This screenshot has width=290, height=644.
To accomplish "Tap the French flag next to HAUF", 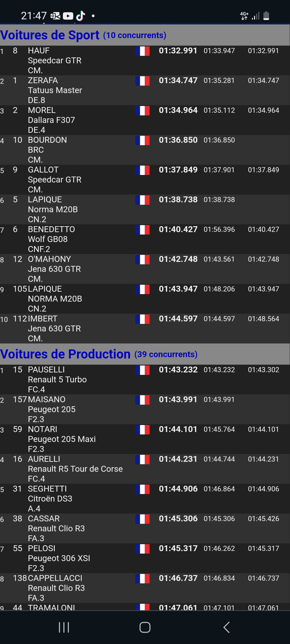I will click(x=142, y=51).
